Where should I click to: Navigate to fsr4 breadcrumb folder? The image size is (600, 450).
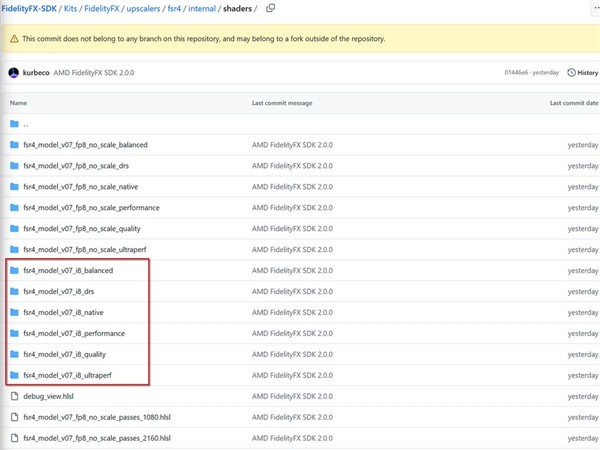(x=174, y=8)
